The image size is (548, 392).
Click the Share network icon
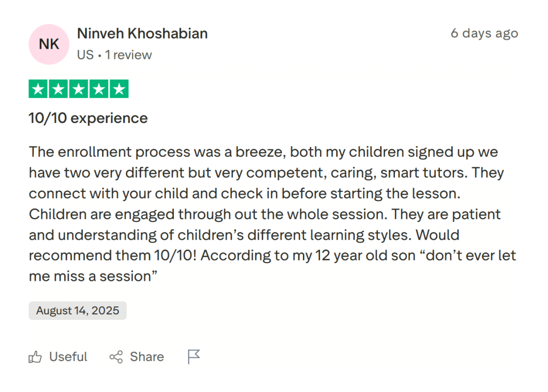116,357
